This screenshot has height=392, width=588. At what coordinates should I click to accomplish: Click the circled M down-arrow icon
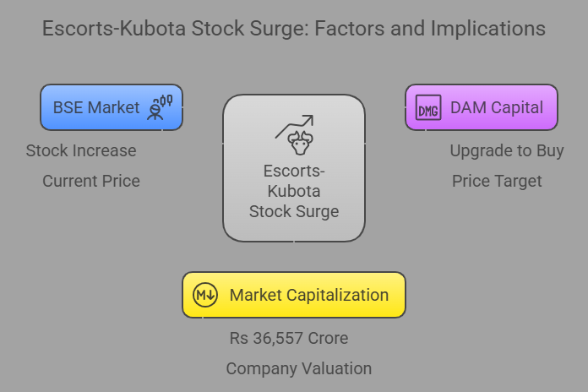(x=205, y=295)
